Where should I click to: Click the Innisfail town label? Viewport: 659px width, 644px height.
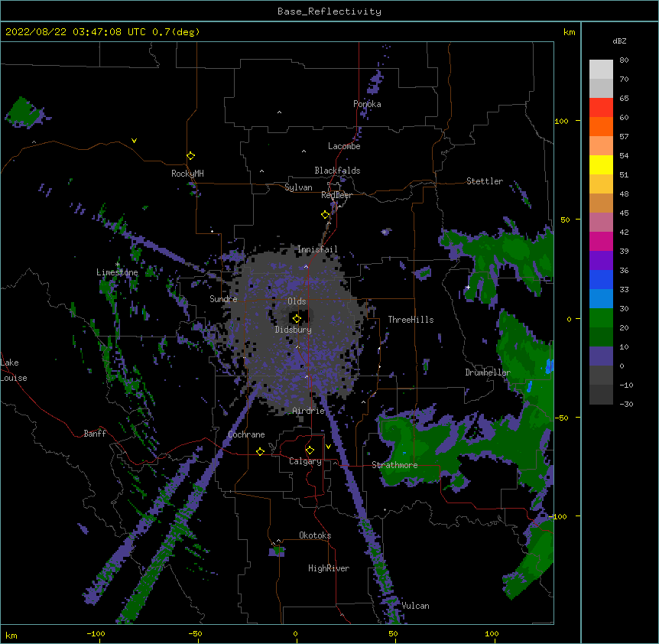point(317,249)
